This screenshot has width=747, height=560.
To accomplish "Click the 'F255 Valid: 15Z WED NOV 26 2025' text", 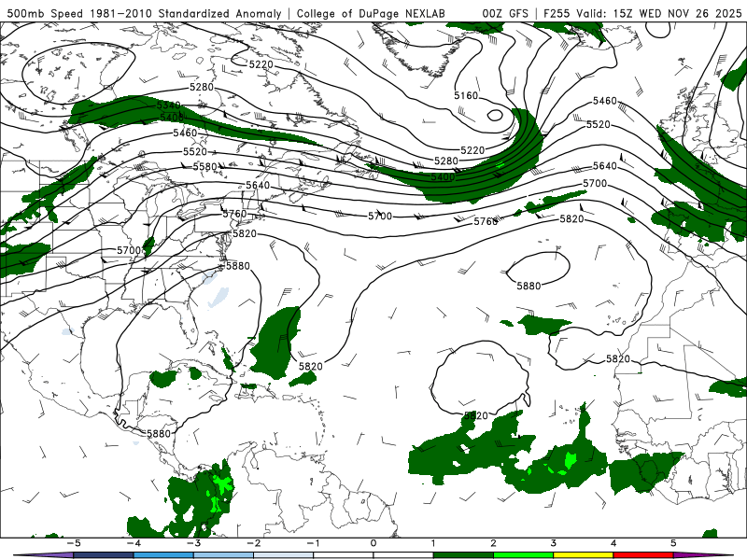I will (x=641, y=13).
